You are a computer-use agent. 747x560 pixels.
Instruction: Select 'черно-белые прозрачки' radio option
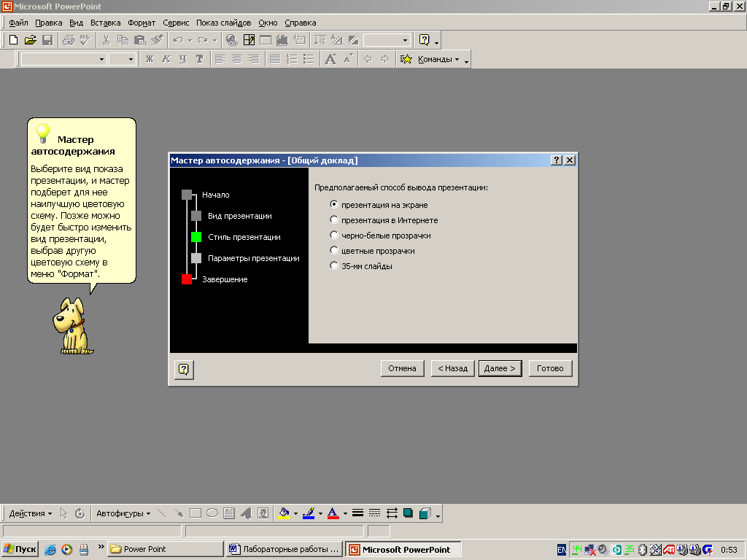pyautogui.click(x=334, y=235)
